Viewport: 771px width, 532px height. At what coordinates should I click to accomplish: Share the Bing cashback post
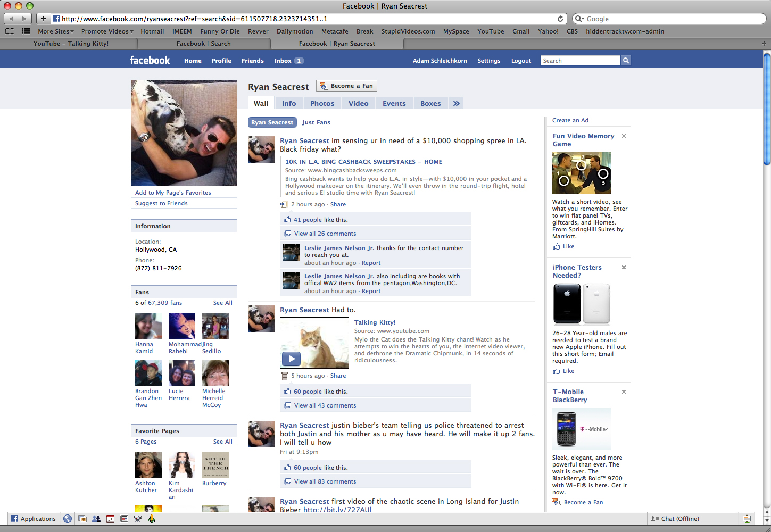click(x=338, y=204)
